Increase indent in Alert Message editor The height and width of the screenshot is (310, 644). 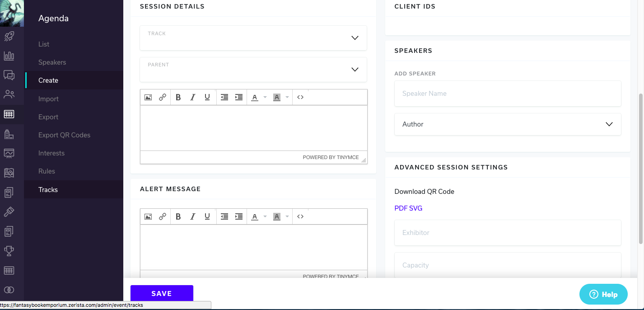click(x=239, y=216)
